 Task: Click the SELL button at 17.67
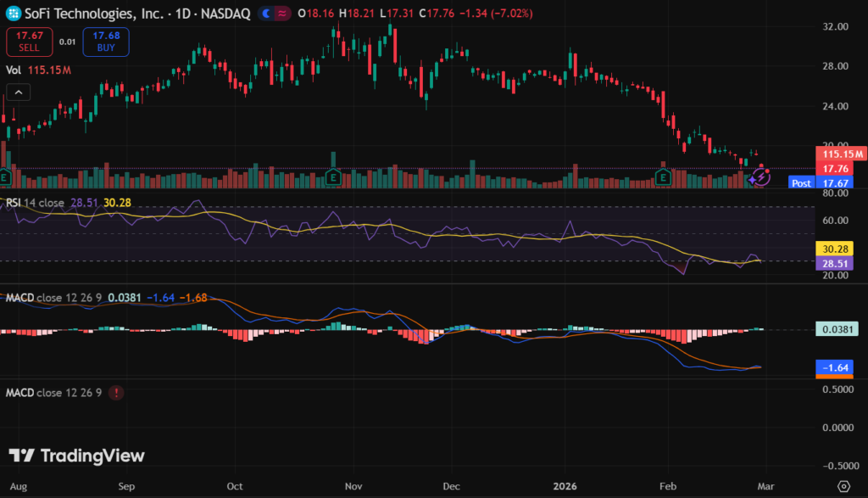coord(30,42)
